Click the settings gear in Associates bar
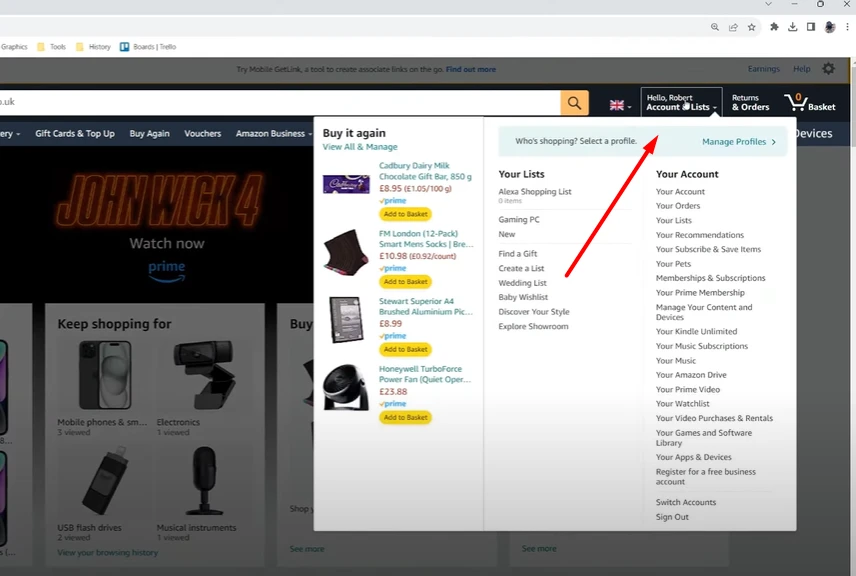The image size is (856, 576). (828, 69)
